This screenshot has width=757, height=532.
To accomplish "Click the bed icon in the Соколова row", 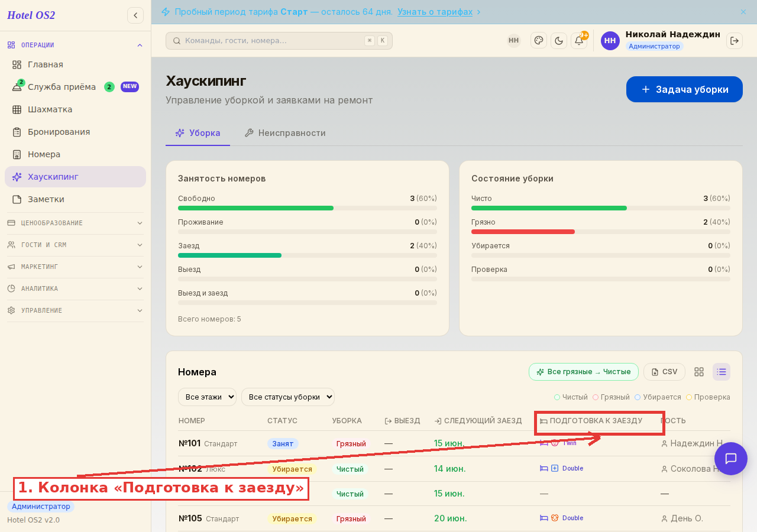I will point(544,468).
